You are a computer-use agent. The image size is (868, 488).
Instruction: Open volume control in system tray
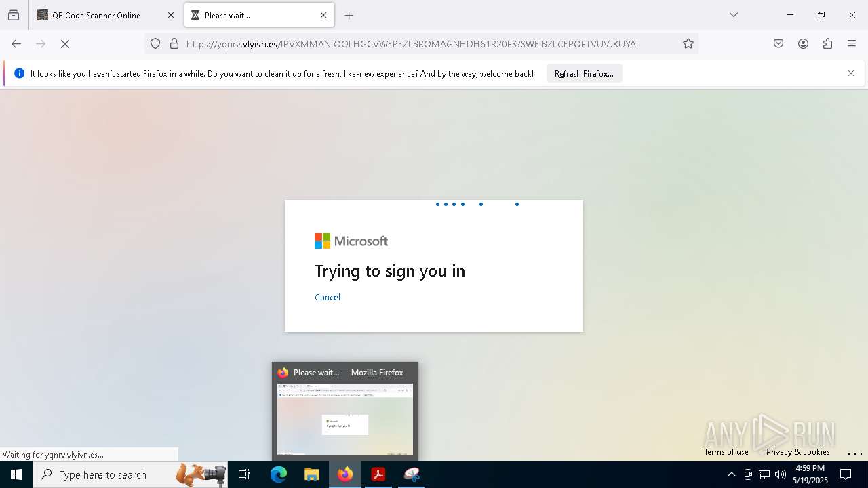pos(781,474)
